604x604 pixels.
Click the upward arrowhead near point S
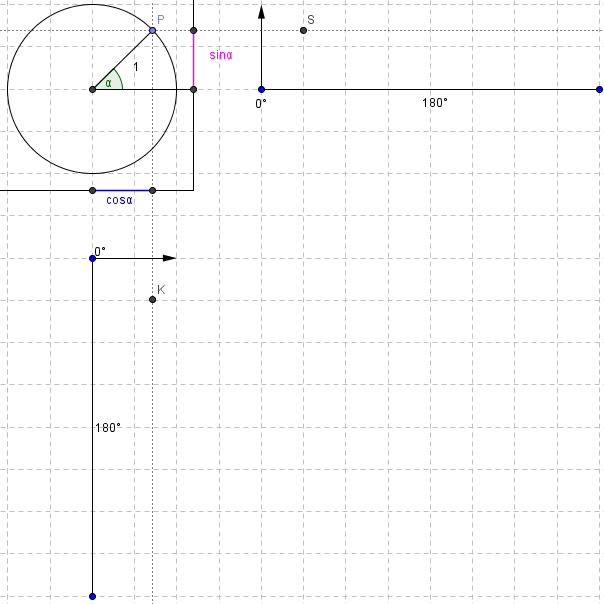[261, 12]
